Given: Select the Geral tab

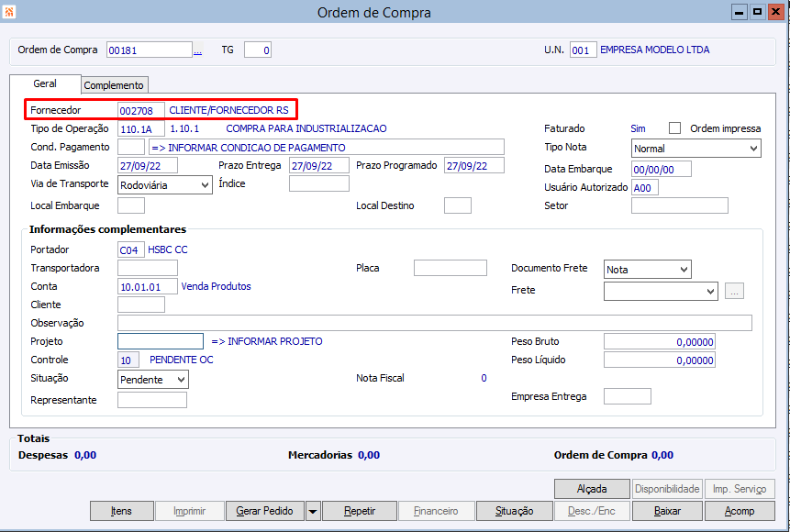Looking at the screenshot, I should click(45, 83).
